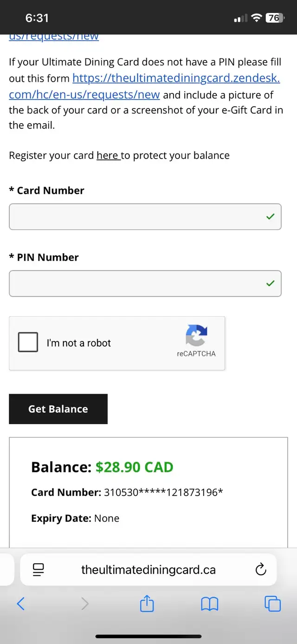Screen dimensions: 297x644
Task: Tick the verification checkbox before getting balance
Action: (x=28, y=342)
